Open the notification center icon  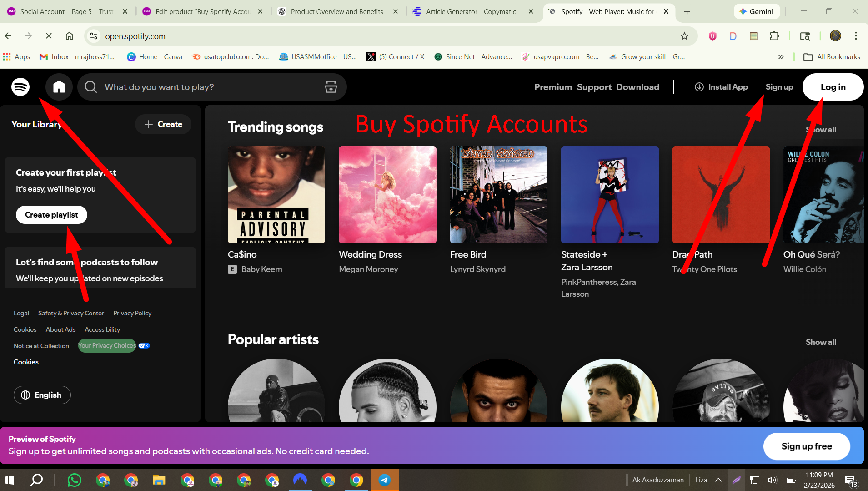coord(851,481)
